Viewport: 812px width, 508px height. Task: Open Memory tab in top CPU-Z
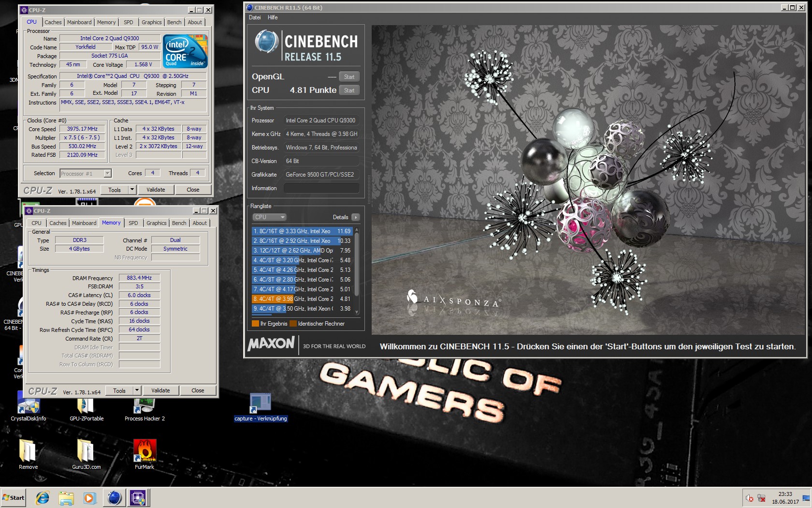click(106, 22)
